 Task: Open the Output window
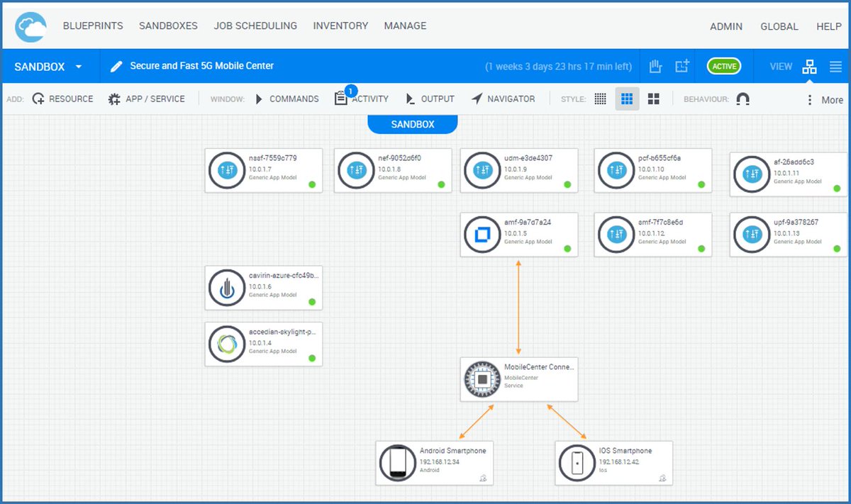click(430, 99)
